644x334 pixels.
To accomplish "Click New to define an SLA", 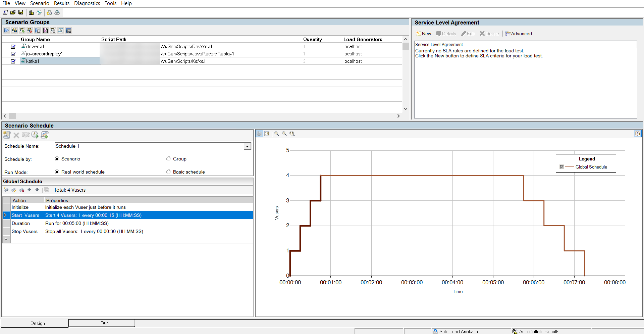I will point(424,34).
